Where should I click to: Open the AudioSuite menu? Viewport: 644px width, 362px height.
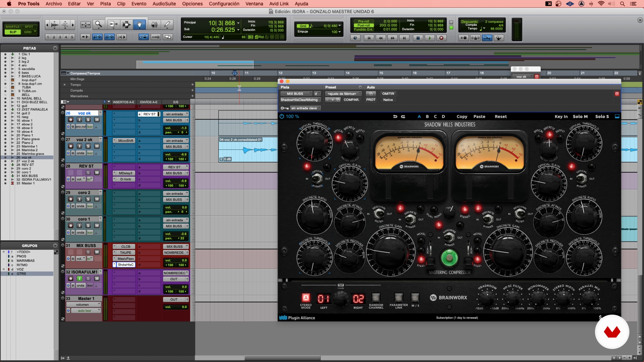click(x=164, y=4)
